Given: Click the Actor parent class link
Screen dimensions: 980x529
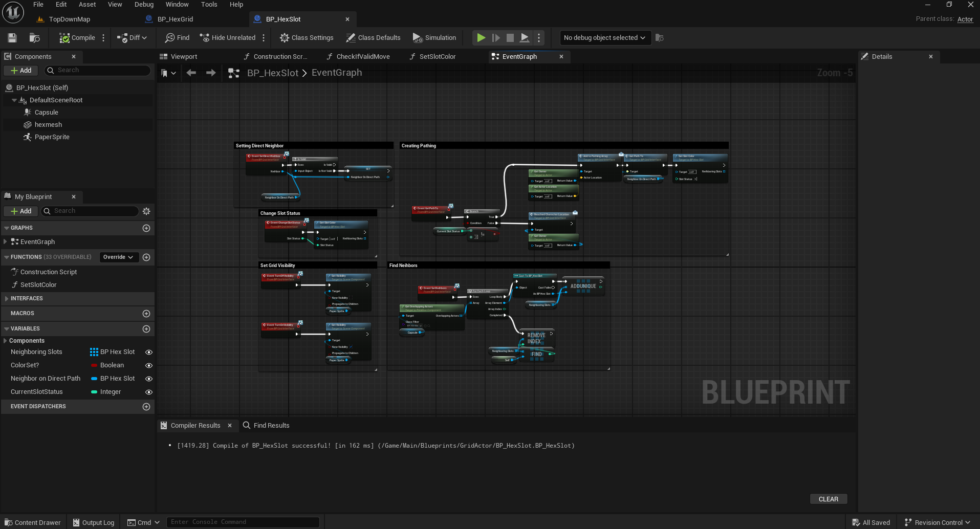Looking at the screenshot, I should pyautogui.click(x=965, y=19).
